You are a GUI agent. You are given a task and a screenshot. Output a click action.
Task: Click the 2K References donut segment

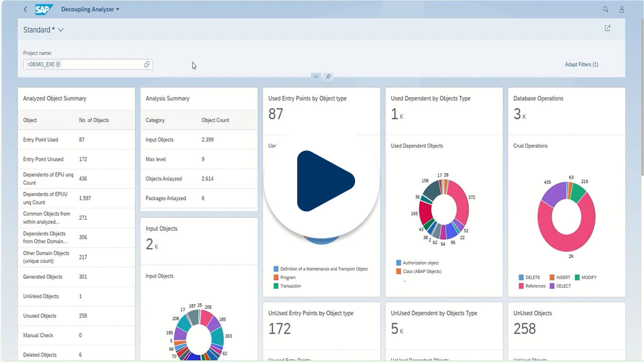point(566,243)
